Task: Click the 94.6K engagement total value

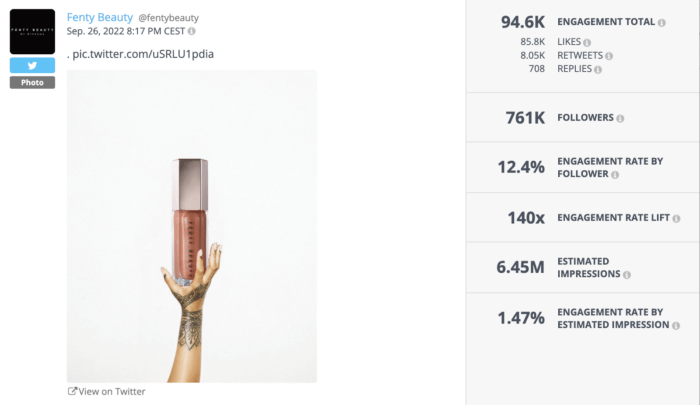Action: (523, 22)
